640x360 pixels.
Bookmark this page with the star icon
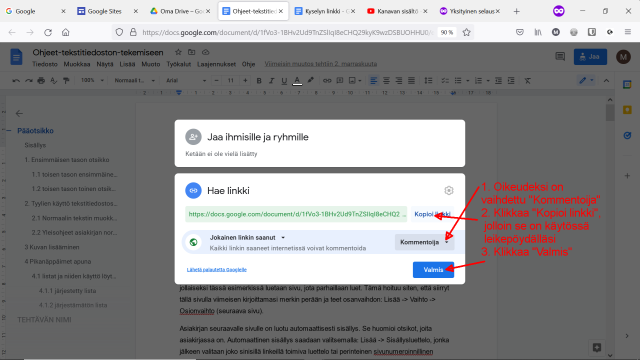click(x=467, y=32)
